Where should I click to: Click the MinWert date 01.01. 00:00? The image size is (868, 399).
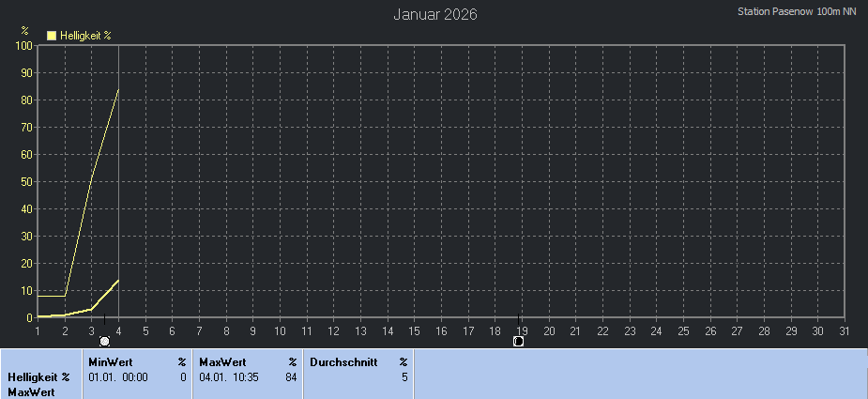pos(118,376)
